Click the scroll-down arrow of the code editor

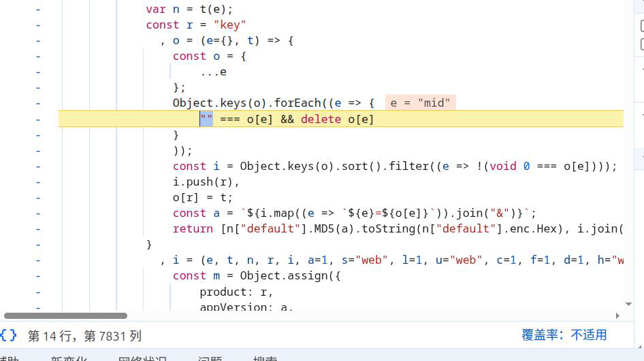click(x=628, y=304)
